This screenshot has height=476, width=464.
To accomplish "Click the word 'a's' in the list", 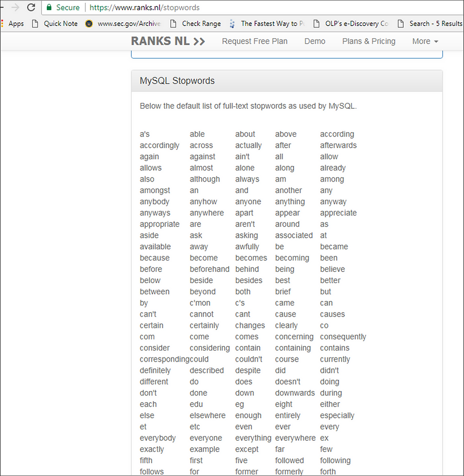I will click(145, 134).
